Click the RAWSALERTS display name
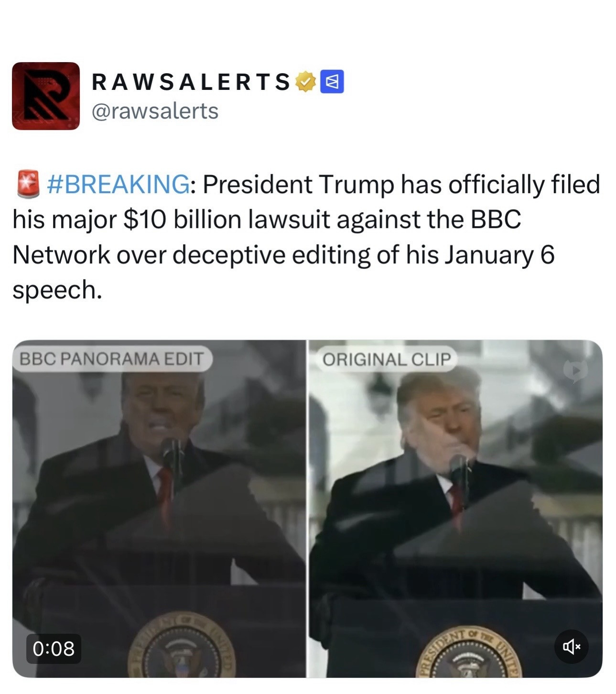The width and height of the screenshot is (616, 694). [x=191, y=82]
